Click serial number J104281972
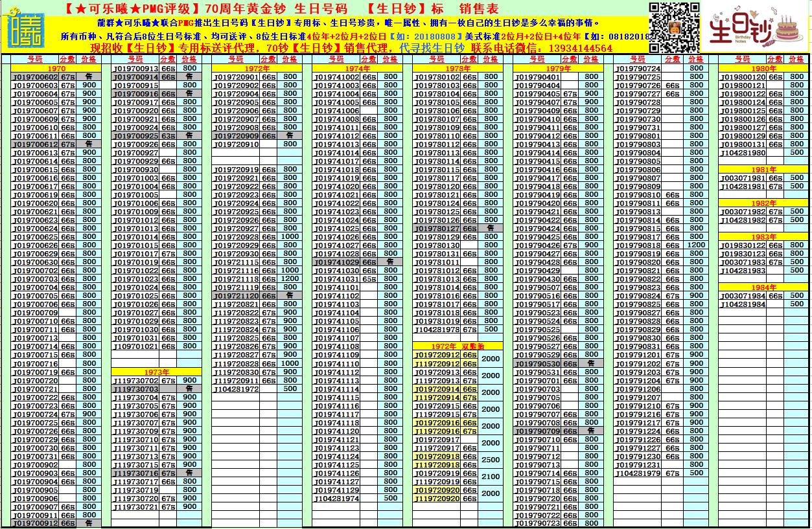 (x=237, y=389)
